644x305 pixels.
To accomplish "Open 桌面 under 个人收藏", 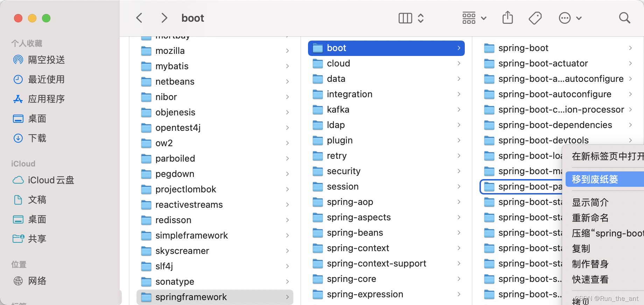I will point(29,119).
